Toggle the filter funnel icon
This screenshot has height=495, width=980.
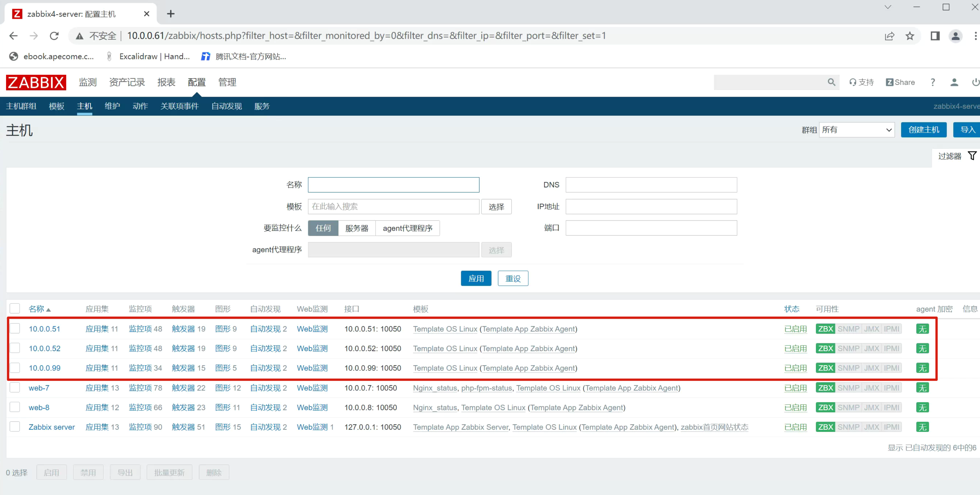click(972, 155)
